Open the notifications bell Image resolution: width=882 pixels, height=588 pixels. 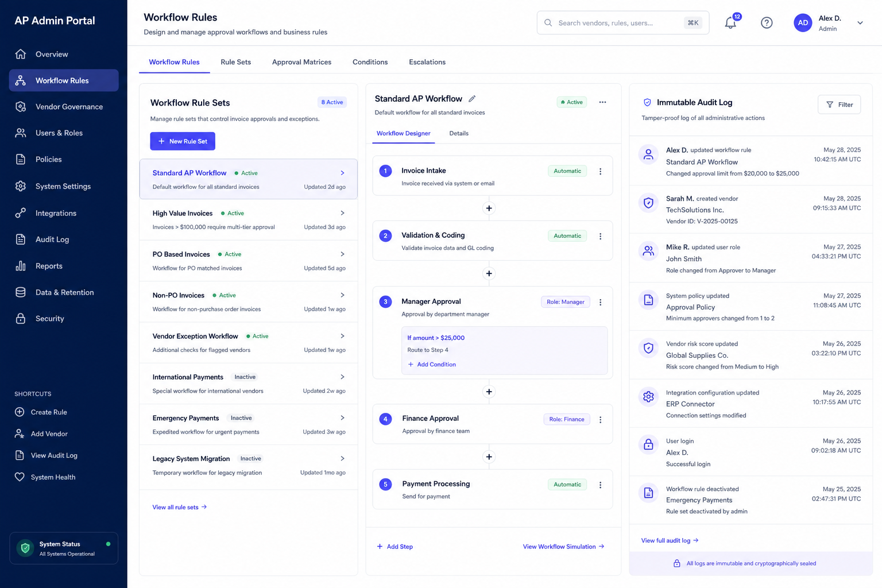[x=730, y=23]
